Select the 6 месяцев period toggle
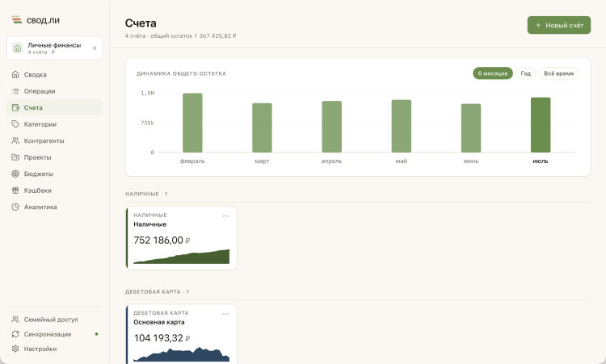The width and height of the screenshot is (606, 364). (x=493, y=73)
